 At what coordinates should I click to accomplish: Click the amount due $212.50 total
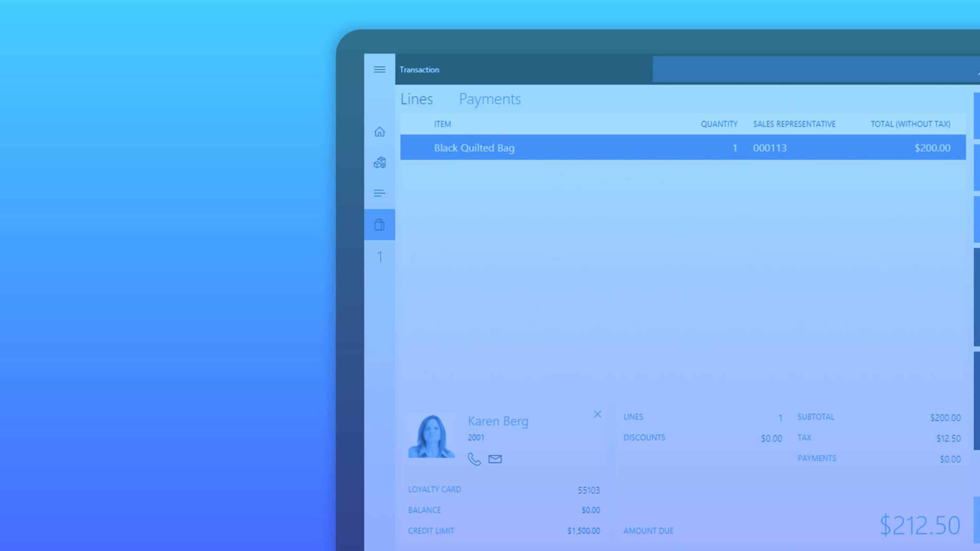tap(919, 524)
